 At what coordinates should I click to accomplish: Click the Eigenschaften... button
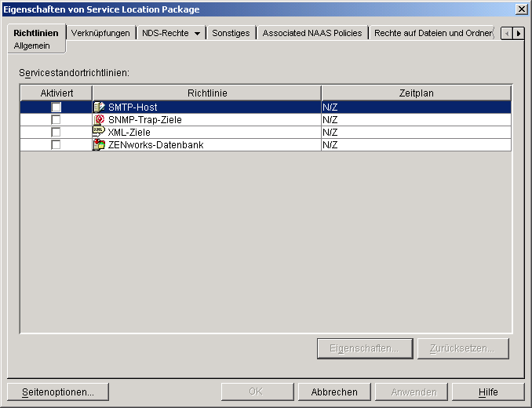tap(365, 348)
